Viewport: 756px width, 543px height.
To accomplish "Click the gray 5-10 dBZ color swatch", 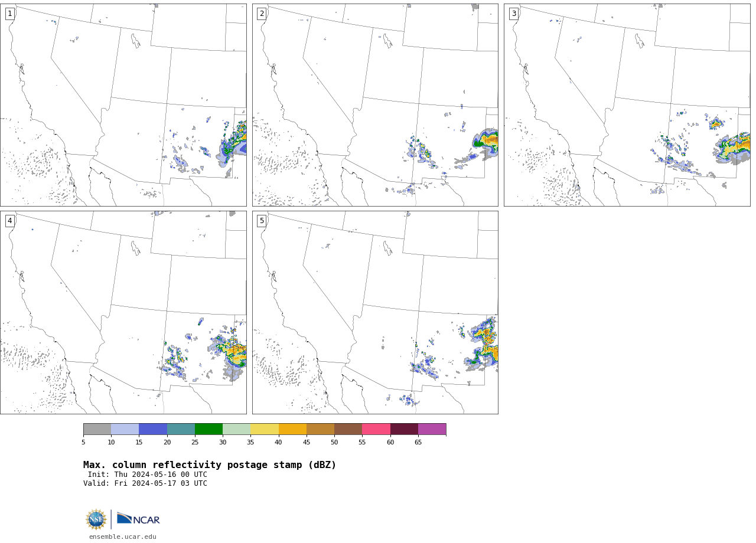I will pos(97,429).
